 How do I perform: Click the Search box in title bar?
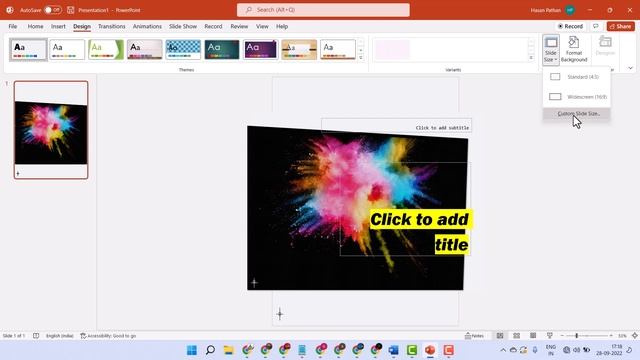pyautogui.click(x=323, y=10)
